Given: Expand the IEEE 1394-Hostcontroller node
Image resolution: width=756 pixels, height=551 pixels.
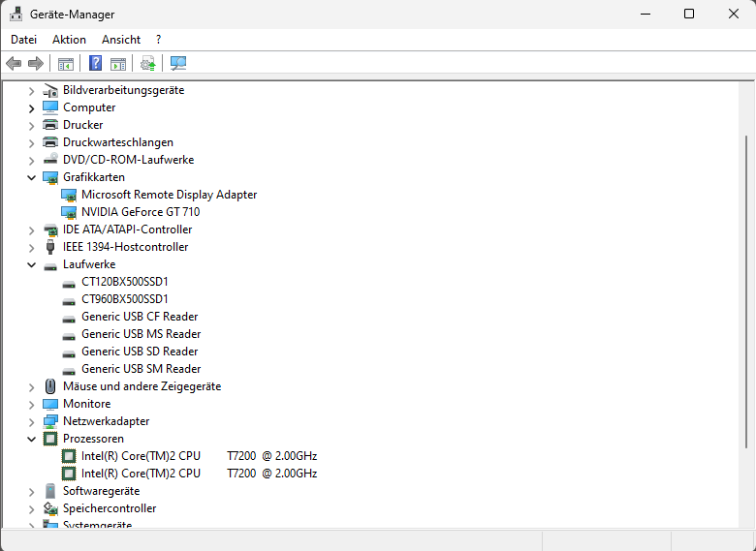Looking at the screenshot, I should point(31,248).
